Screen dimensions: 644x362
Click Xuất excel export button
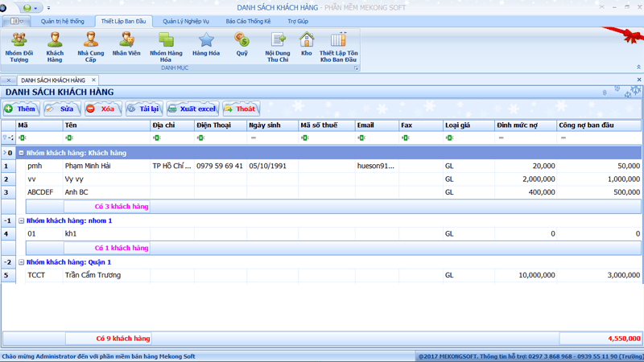pos(192,109)
